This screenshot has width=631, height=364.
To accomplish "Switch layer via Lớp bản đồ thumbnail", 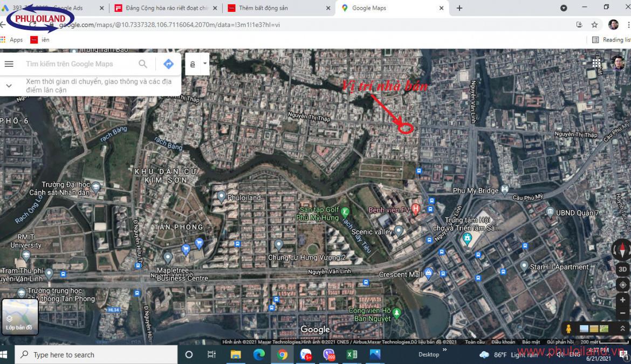I will point(19,315).
